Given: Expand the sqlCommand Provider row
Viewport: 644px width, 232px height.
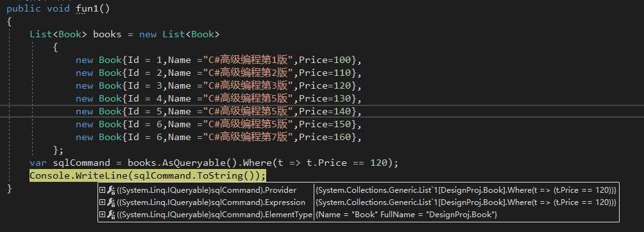Looking at the screenshot, I should (102, 190).
